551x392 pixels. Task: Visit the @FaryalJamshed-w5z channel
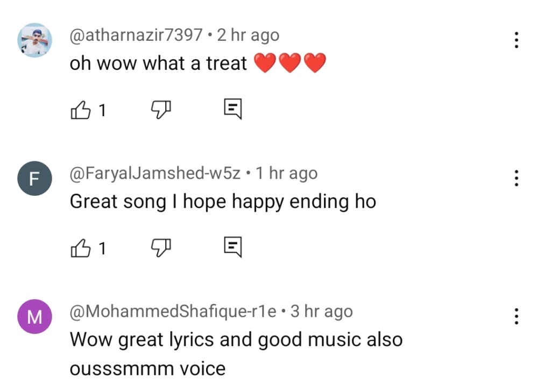pos(155,173)
